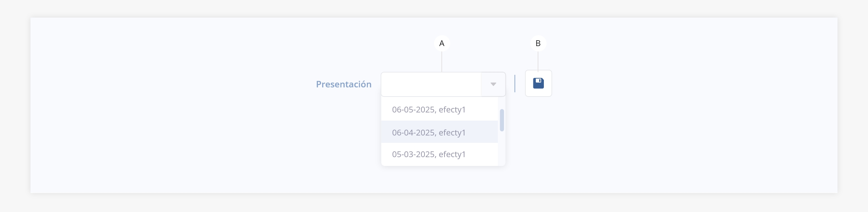
Task: Click the circular A annotation marker
Action: (x=442, y=43)
